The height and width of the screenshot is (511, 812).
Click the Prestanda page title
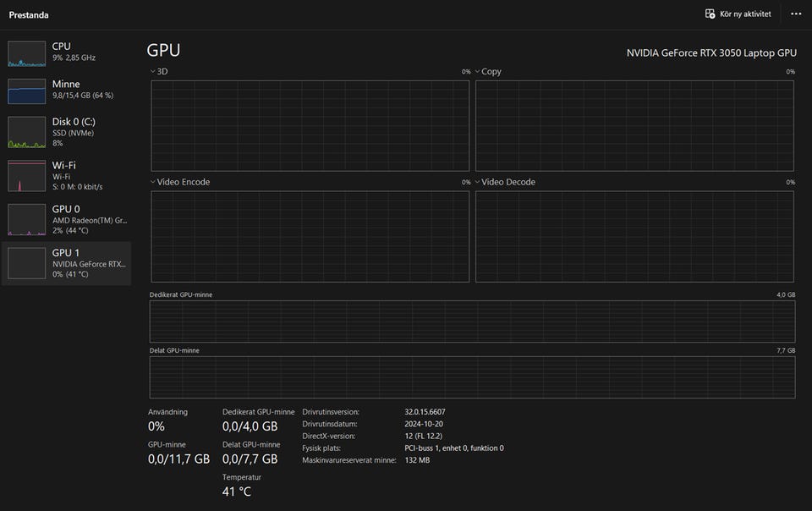click(x=29, y=15)
